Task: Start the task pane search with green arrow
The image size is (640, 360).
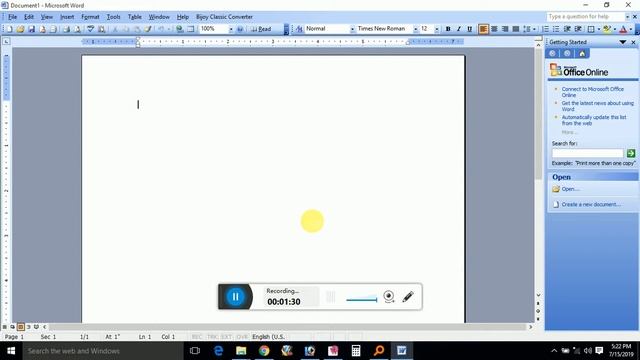Action: pyautogui.click(x=631, y=153)
